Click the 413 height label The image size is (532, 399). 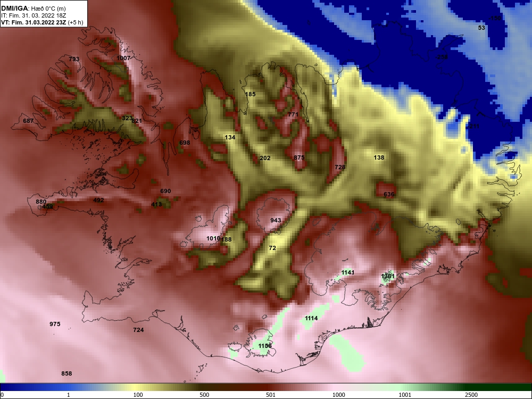tap(156, 204)
